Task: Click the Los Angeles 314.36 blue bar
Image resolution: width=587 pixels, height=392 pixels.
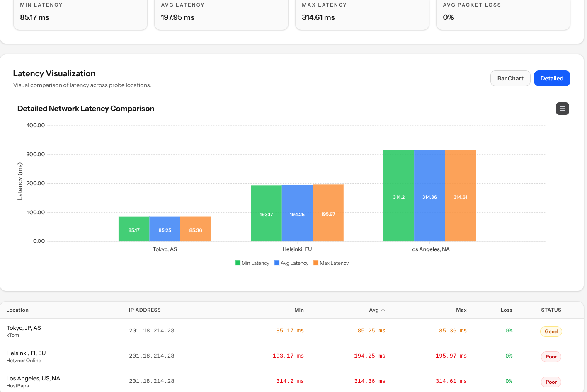Action: pos(429,196)
